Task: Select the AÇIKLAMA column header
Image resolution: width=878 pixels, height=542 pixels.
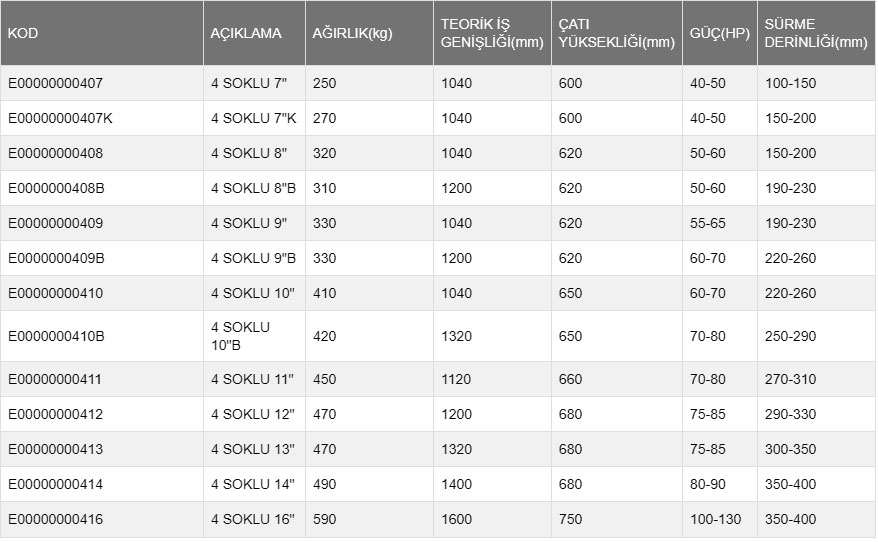Action: coord(246,33)
